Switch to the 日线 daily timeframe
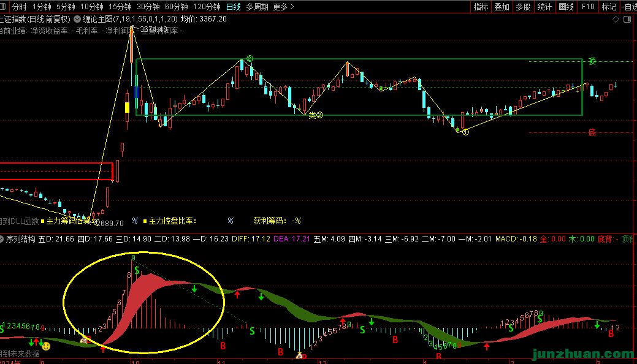The width and height of the screenshot is (637, 364). [x=233, y=7]
